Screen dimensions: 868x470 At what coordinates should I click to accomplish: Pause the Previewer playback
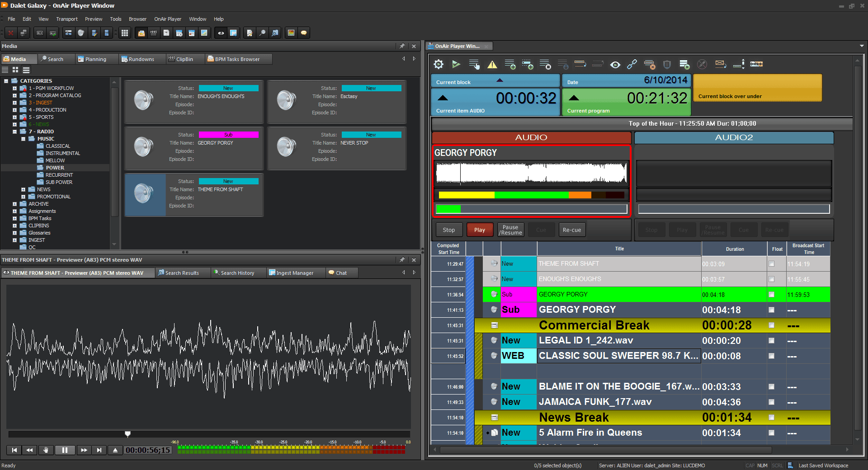tap(65, 450)
